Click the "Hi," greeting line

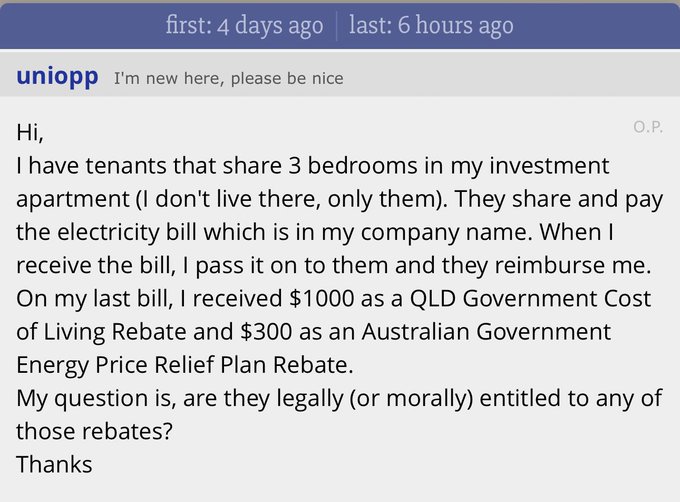click(30, 131)
